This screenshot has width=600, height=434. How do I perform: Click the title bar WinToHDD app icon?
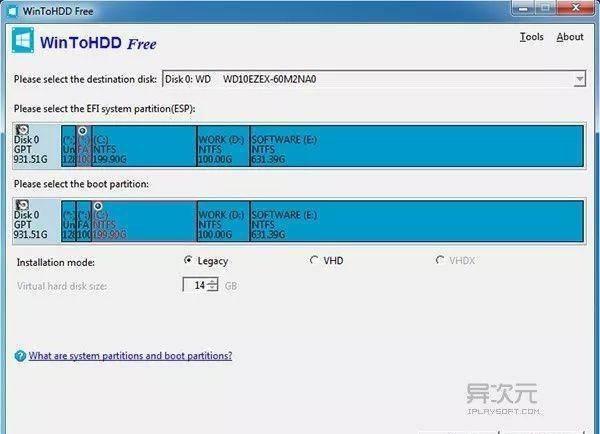pyautogui.click(x=12, y=11)
